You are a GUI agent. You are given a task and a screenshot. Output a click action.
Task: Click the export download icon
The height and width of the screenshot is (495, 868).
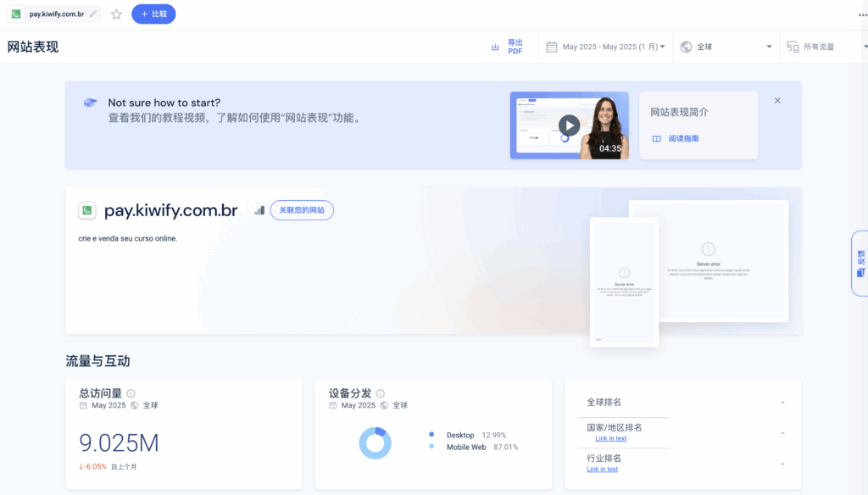tap(495, 47)
